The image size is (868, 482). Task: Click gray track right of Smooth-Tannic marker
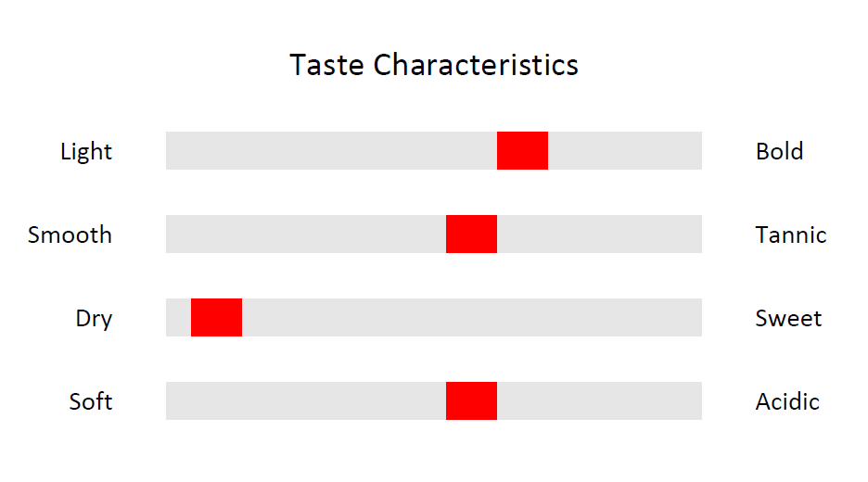[x=599, y=235]
